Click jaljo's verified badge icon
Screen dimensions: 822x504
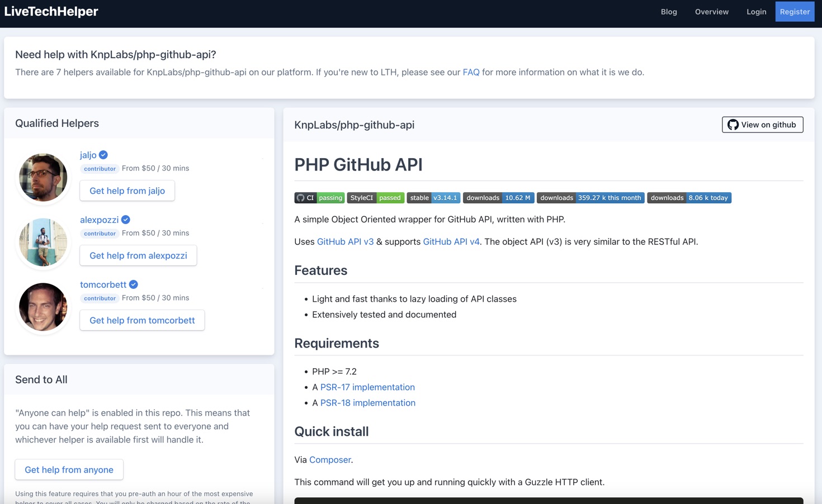103,155
